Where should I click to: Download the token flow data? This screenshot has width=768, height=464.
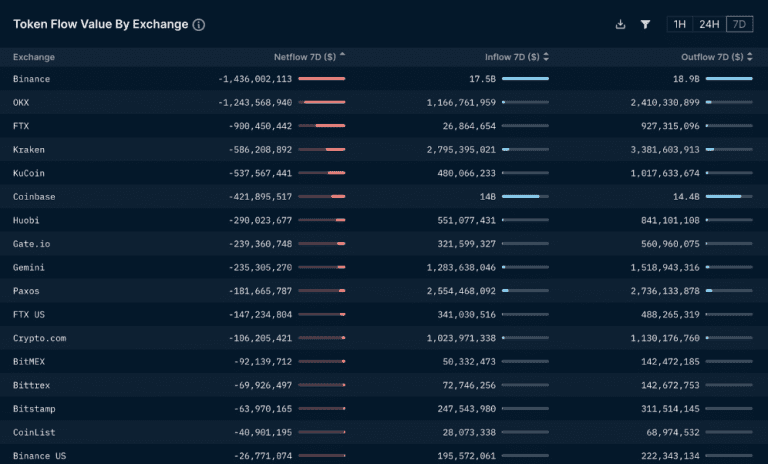coord(620,24)
